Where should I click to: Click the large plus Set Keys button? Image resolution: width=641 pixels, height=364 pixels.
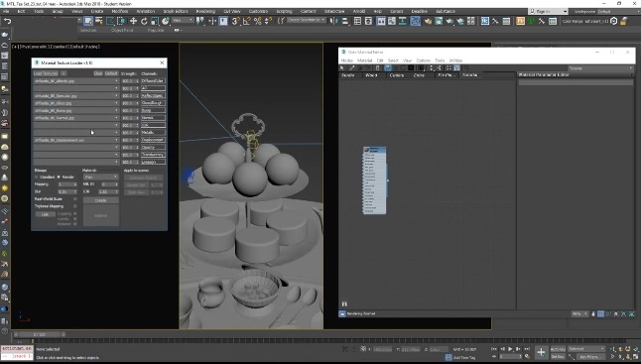(541, 352)
